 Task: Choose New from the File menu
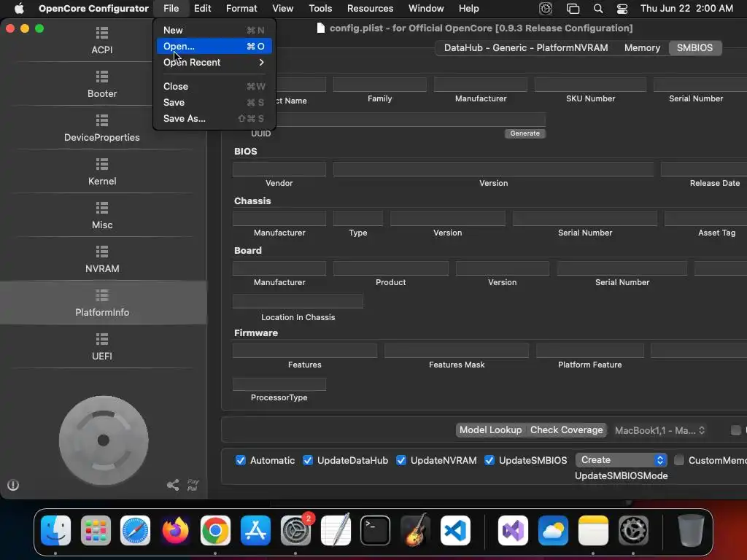coord(214,30)
